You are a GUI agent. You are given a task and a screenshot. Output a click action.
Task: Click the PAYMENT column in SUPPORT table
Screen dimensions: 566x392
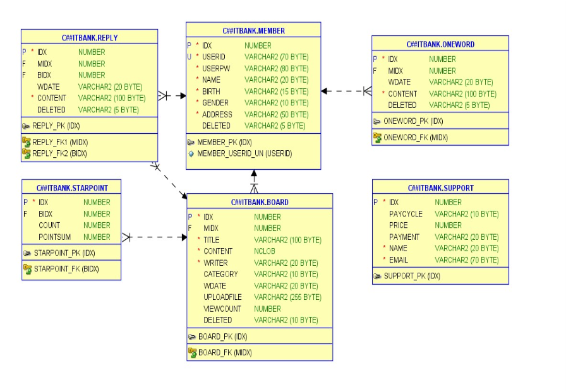pos(404,237)
